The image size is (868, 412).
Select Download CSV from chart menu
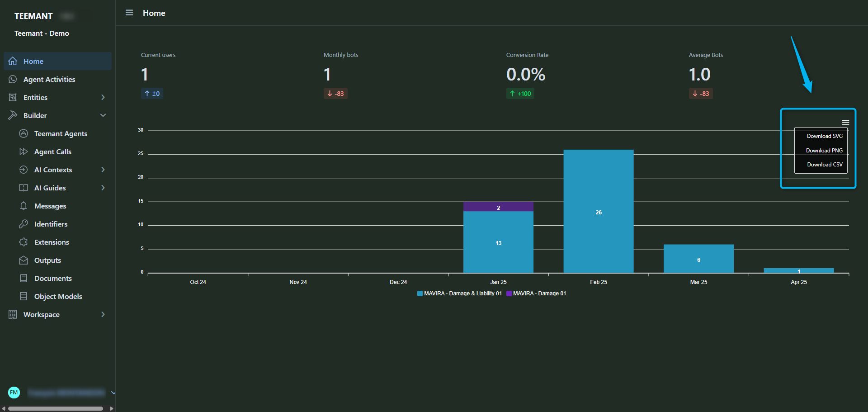(x=825, y=165)
